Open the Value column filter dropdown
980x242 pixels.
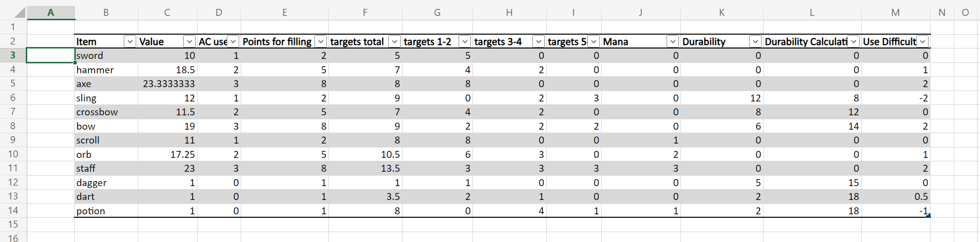coord(189,42)
